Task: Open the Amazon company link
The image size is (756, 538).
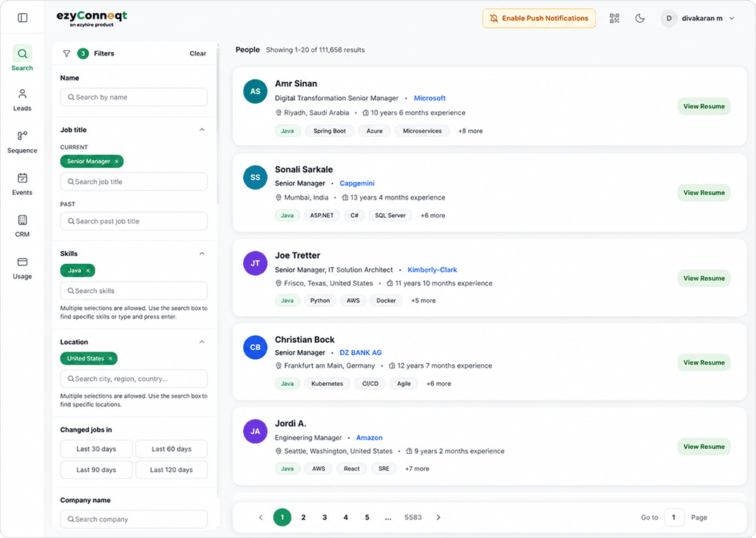Action: coord(369,438)
